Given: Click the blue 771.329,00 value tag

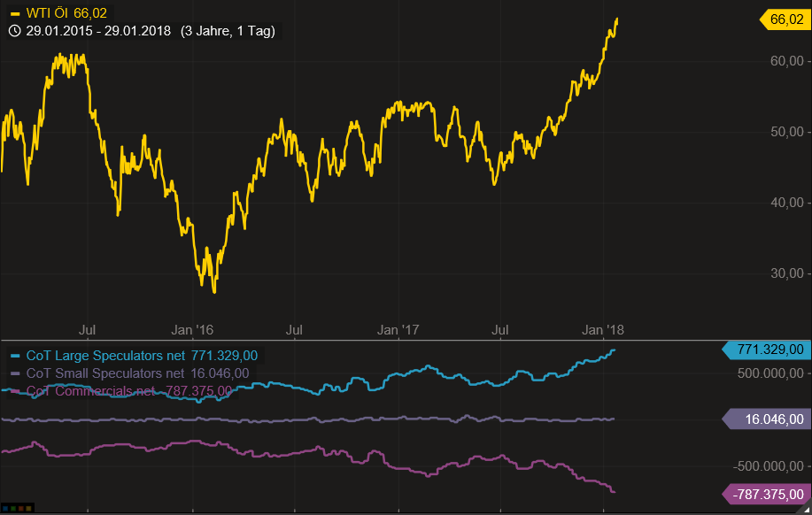Looking at the screenshot, I should 765,350.
